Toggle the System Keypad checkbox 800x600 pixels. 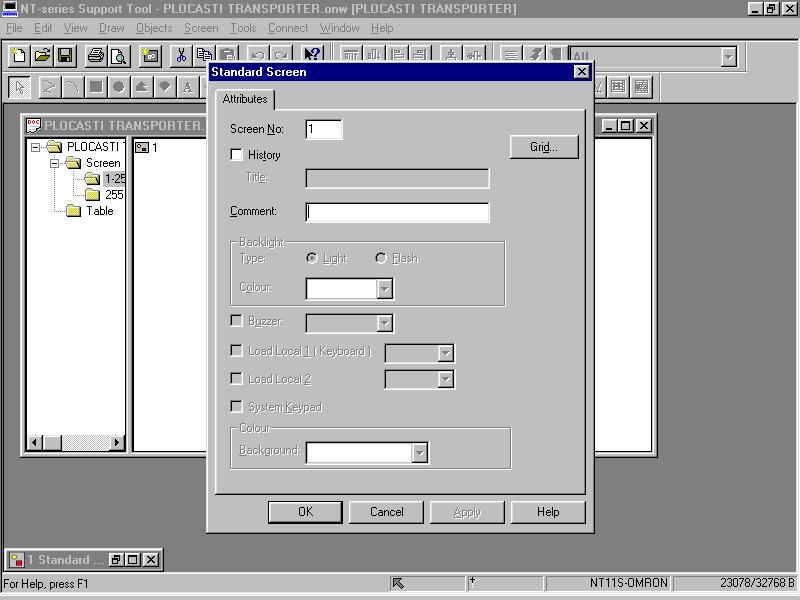click(x=236, y=407)
